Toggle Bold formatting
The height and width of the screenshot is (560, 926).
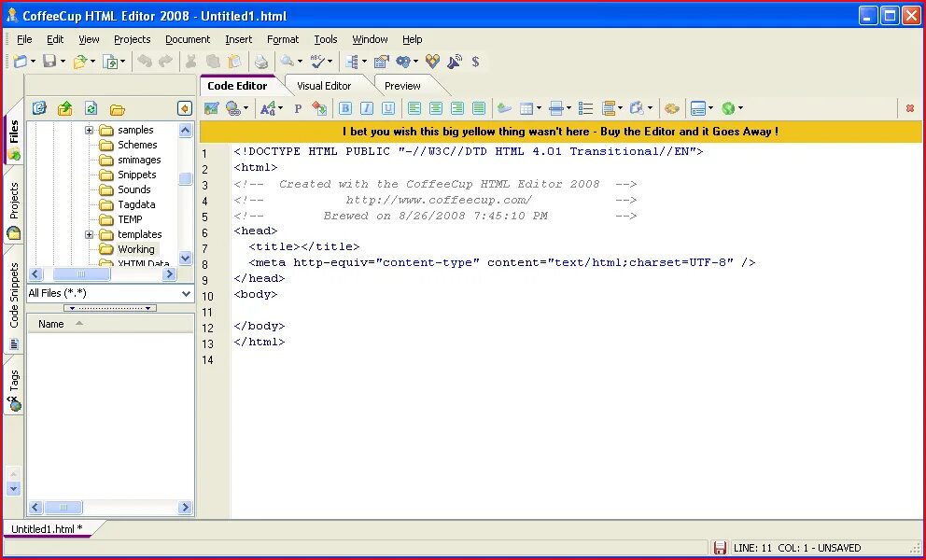pos(345,108)
